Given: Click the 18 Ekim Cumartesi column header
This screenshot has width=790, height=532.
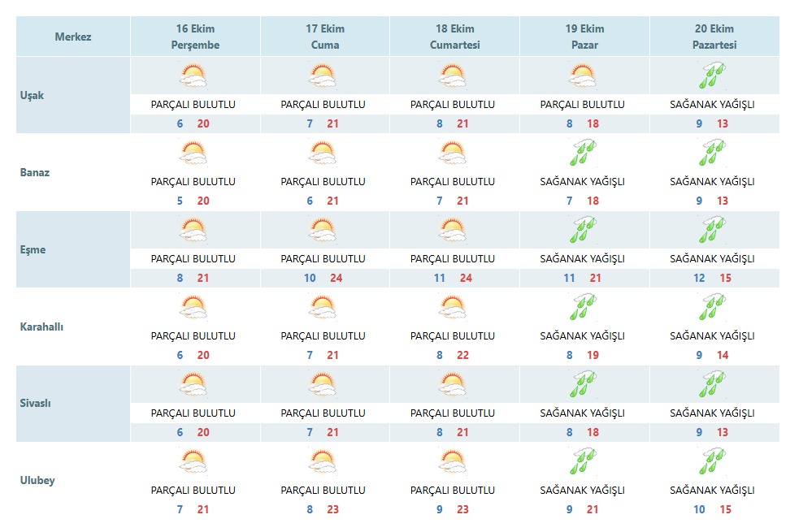Looking at the screenshot, I should pos(455,37).
